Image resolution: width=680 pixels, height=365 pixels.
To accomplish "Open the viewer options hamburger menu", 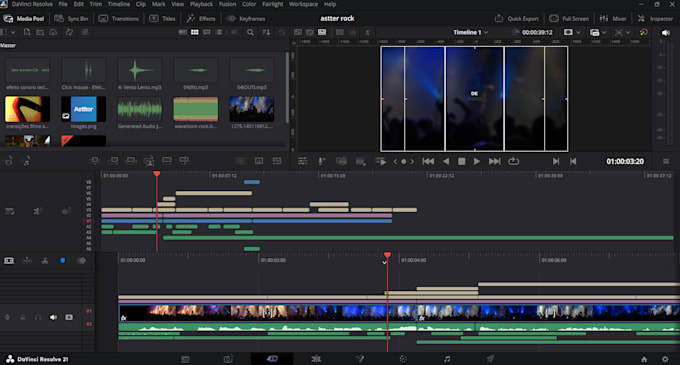I will 666,161.
